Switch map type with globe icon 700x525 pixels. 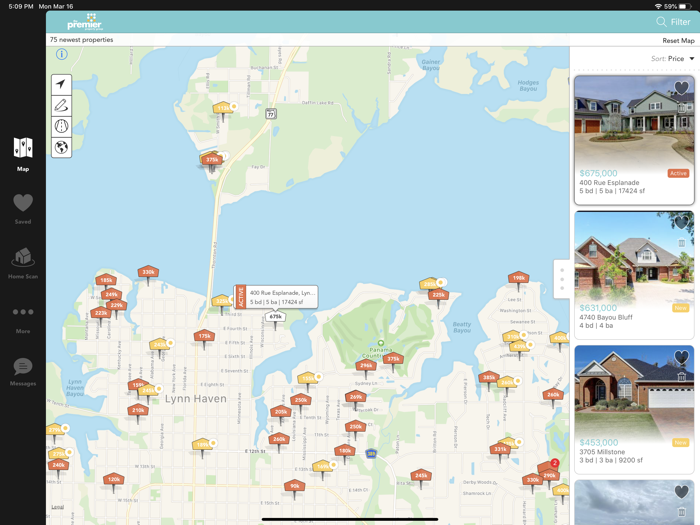(61, 147)
